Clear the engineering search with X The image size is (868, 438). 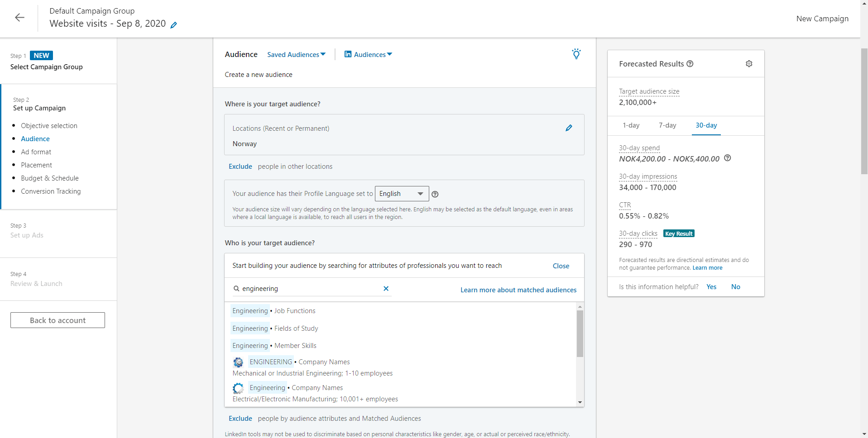point(386,288)
